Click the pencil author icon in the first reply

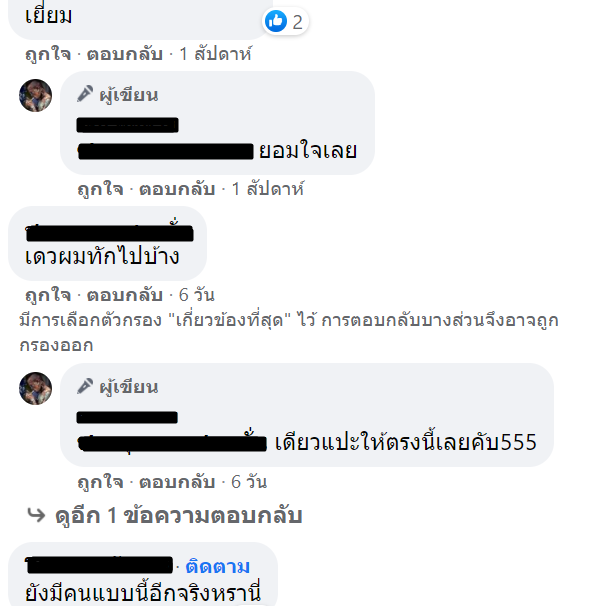pyautogui.click(x=85, y=94)
